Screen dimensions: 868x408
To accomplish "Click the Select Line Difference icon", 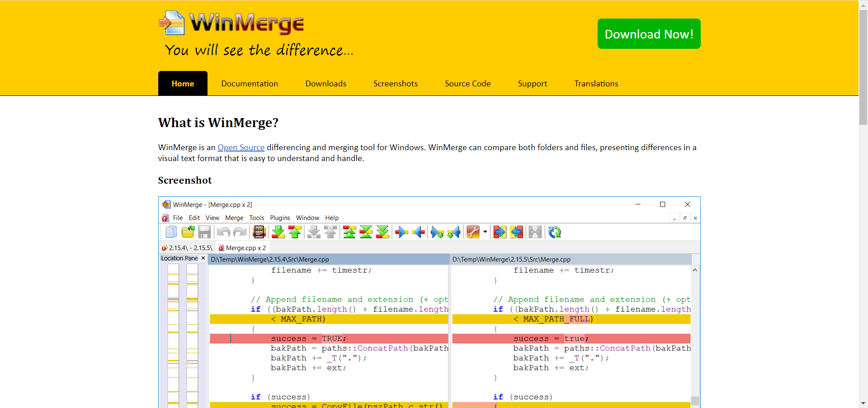I will pos(259,232).
